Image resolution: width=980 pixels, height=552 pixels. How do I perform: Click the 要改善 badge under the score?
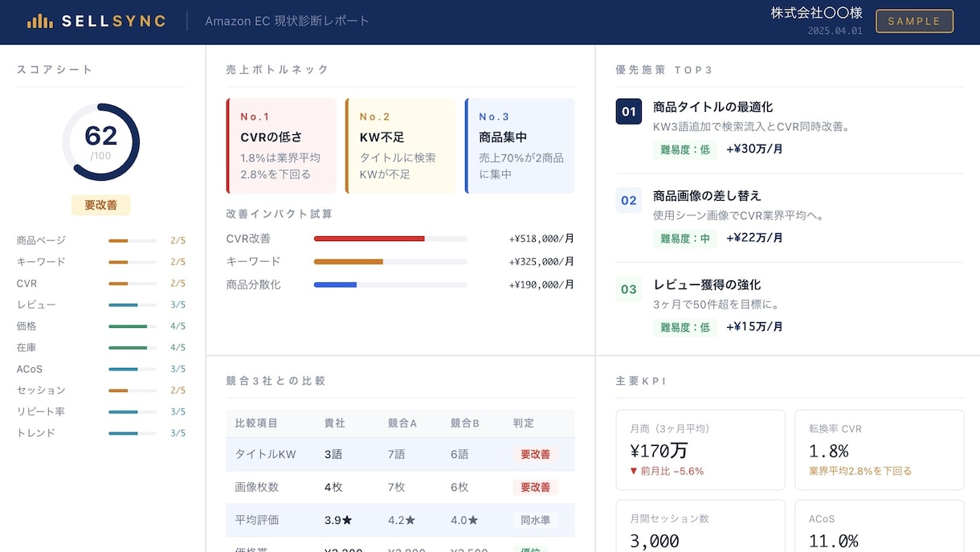[101, 205]
